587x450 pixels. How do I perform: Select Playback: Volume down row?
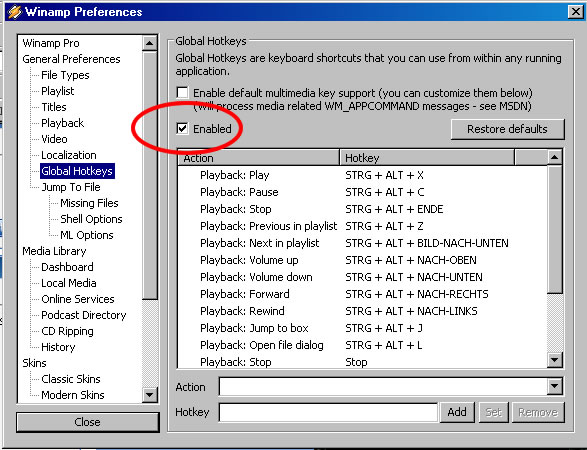[362, 277]
